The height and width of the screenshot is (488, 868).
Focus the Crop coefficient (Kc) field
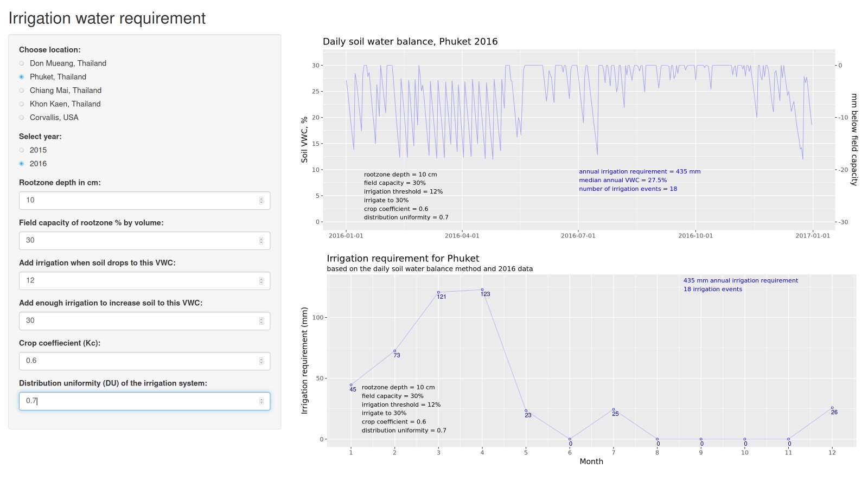point(138,361)
